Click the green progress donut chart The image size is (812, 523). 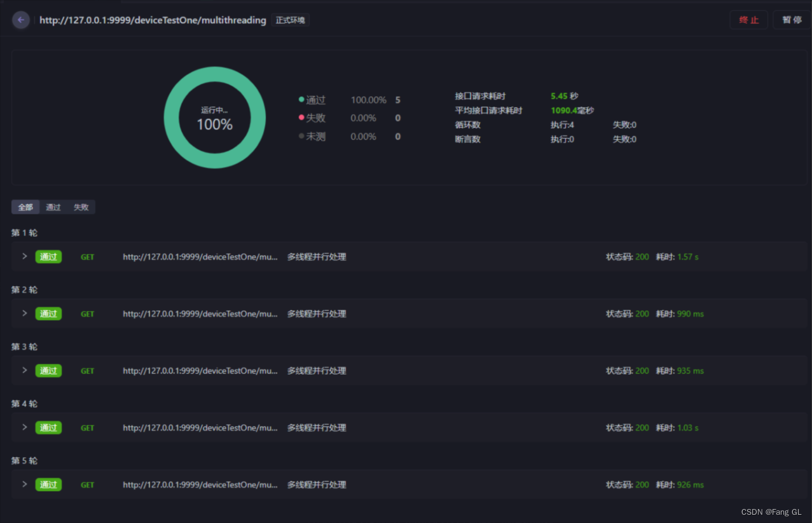(x=215, y=83)
